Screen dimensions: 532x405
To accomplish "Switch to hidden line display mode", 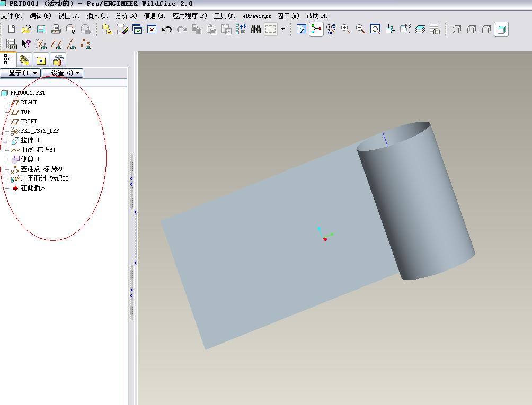I will pyautogui.click(x=472, y=29).
